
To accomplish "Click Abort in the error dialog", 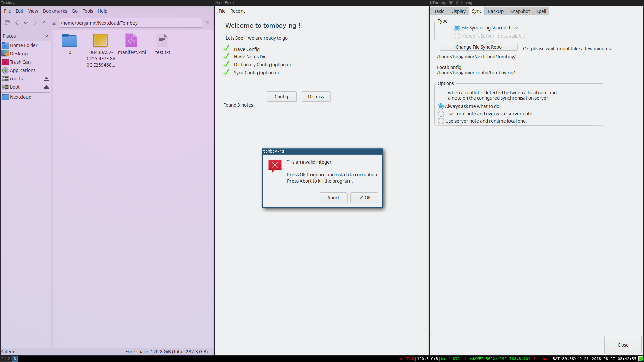I will click(333, 198).
